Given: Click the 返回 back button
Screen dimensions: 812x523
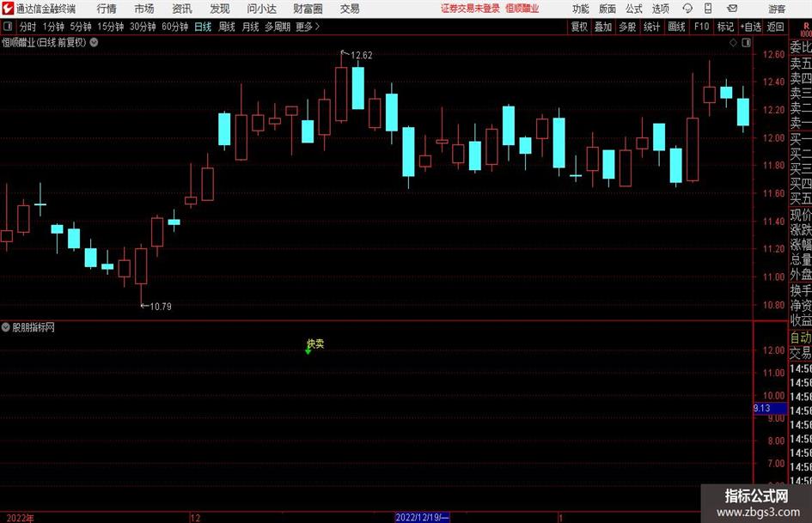Looking at the screenshot, I should 775,27.
